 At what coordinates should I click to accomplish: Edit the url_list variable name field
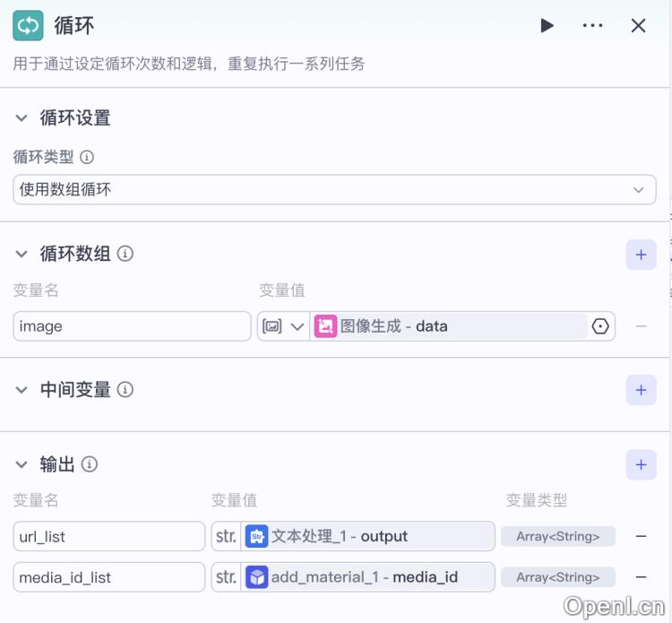pos(108,536)
